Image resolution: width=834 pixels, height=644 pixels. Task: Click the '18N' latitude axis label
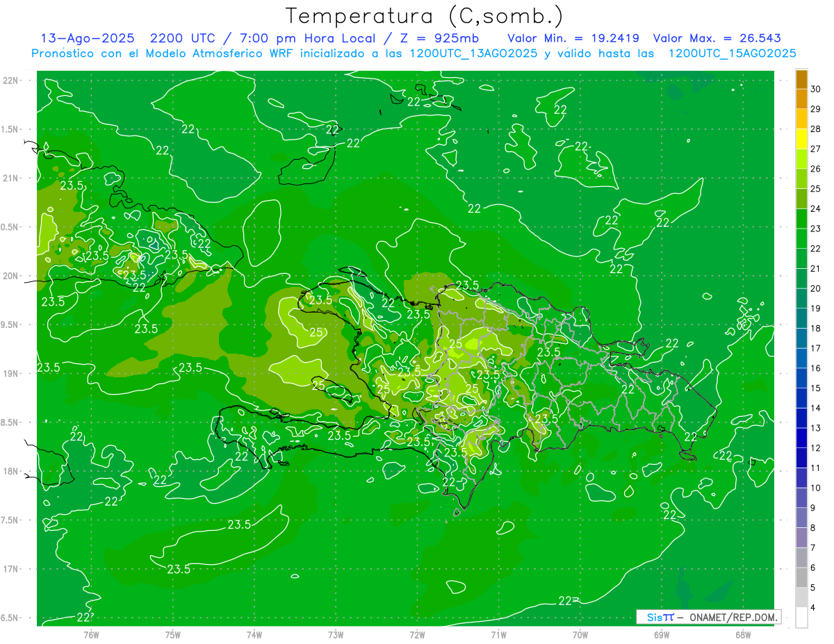[x=11, y=471]
